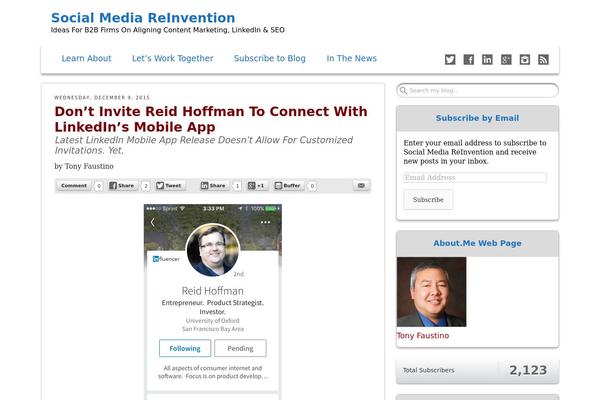The height and width of the screenshot is (400, 600).
Task: Open the LinkedIn icon in the header
Action: point(487,60)
